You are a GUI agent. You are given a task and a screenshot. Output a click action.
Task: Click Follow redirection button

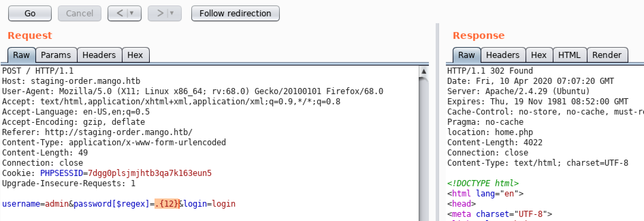(235, 13)
